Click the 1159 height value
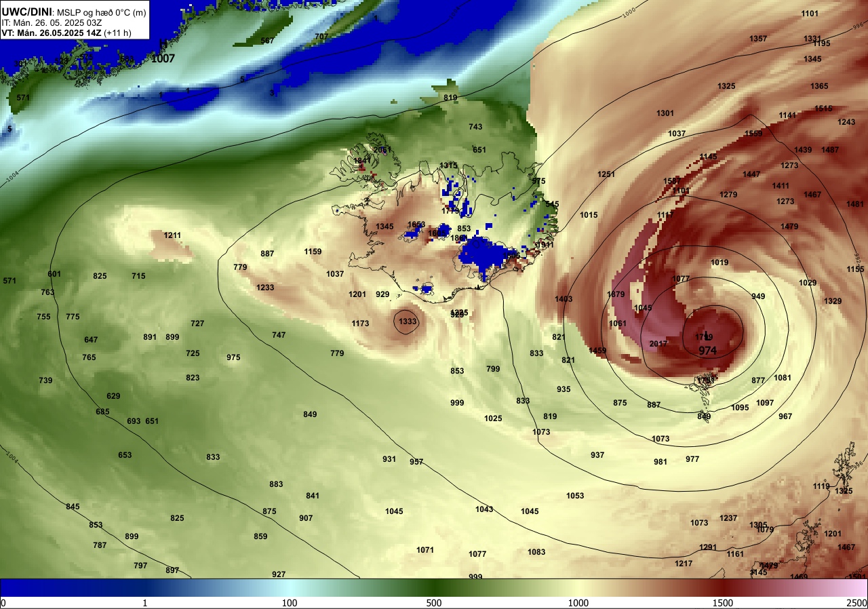Image resolution: width=868 pixels, height=609 pixels. pos(313,252)
